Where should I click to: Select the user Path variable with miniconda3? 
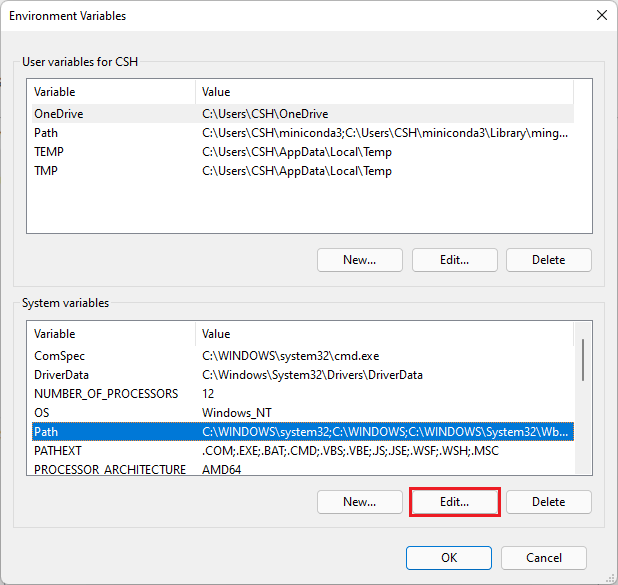pyautogui.click(x=303, y=133)
